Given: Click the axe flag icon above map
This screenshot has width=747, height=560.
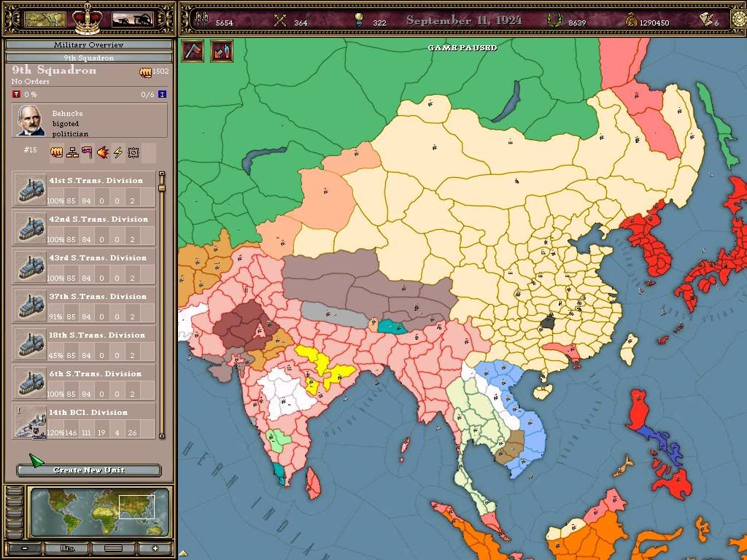Looking at the screenshot, I should coord(193,50).
